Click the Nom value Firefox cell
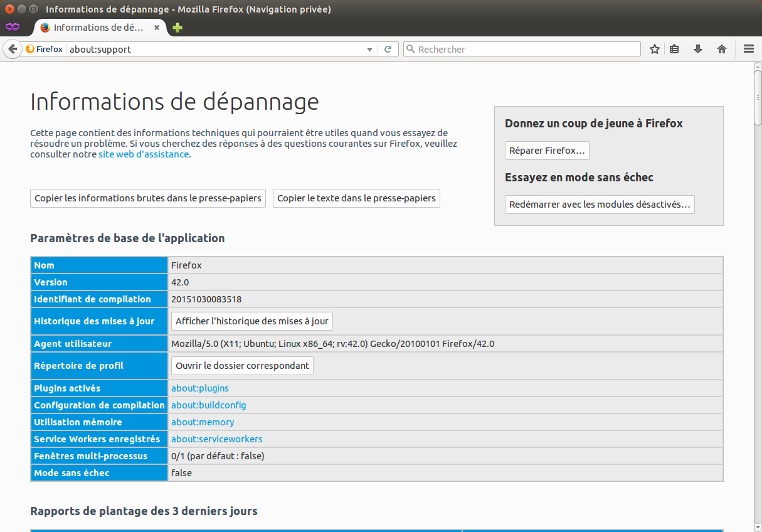Screen dimensions: 762x532 point(445,265)
